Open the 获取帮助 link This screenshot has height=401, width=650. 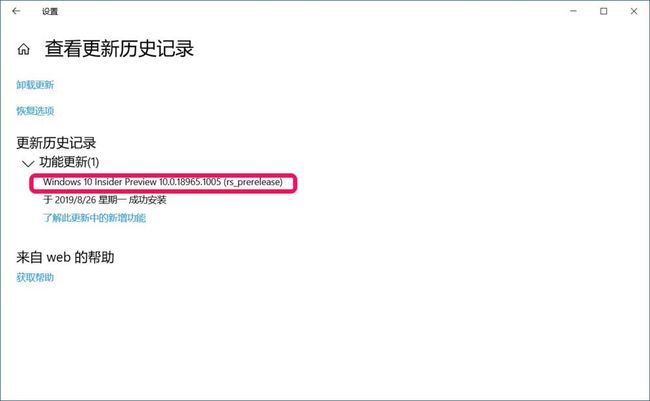(x=35, y=277)
